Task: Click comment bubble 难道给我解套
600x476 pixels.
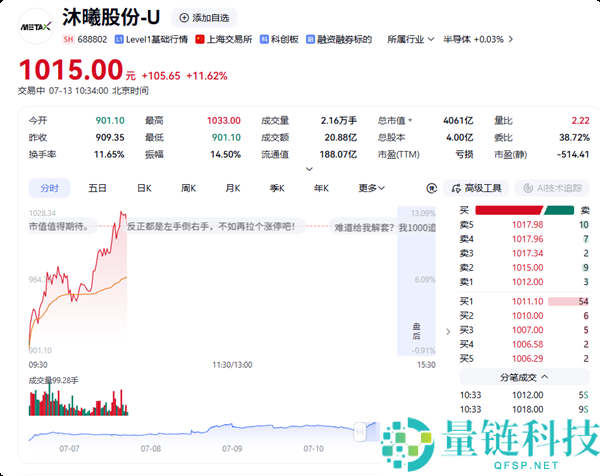Action: [x=383, y=228]
